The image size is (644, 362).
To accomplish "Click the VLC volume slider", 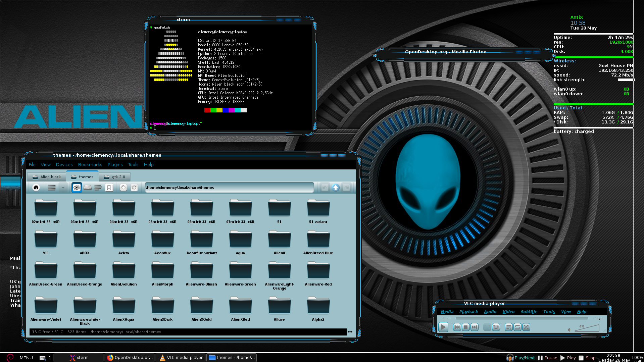I will click(x=587, y=328).
